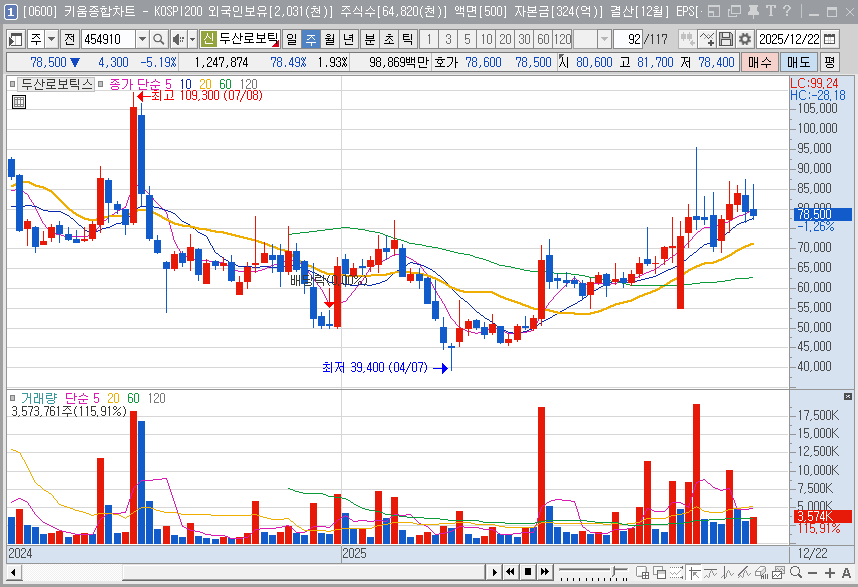
Task: Select the 월 monthly period
Action: [x=329, y=39]
